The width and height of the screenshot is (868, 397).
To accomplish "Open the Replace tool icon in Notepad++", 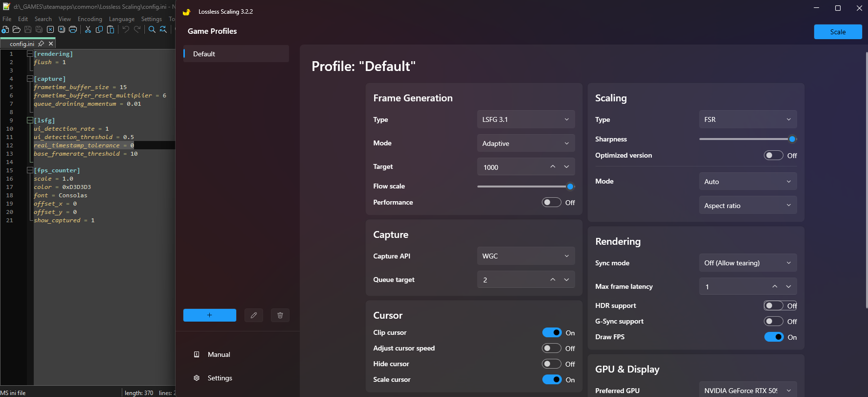I will click(x=163, y=29).
